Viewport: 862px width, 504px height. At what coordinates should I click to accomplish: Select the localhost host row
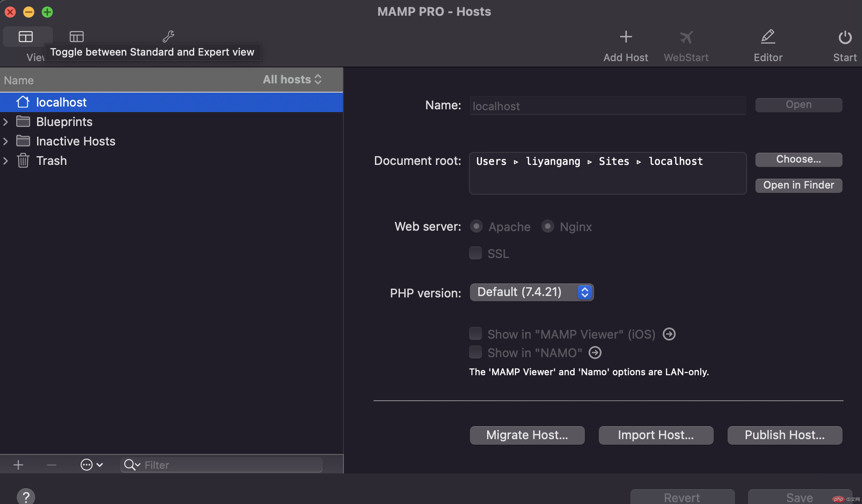(x=171, y=102)
